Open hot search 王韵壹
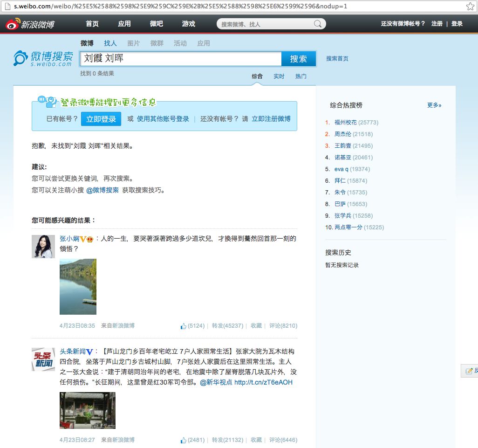Screen dimensions: 478x448 342,145
